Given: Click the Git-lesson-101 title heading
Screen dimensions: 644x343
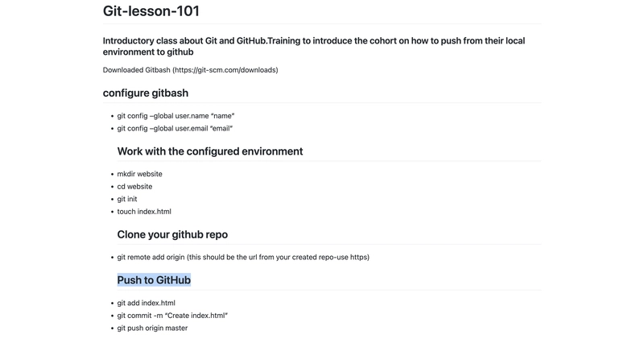Looking at the screenshot, I should click(151, 11).
